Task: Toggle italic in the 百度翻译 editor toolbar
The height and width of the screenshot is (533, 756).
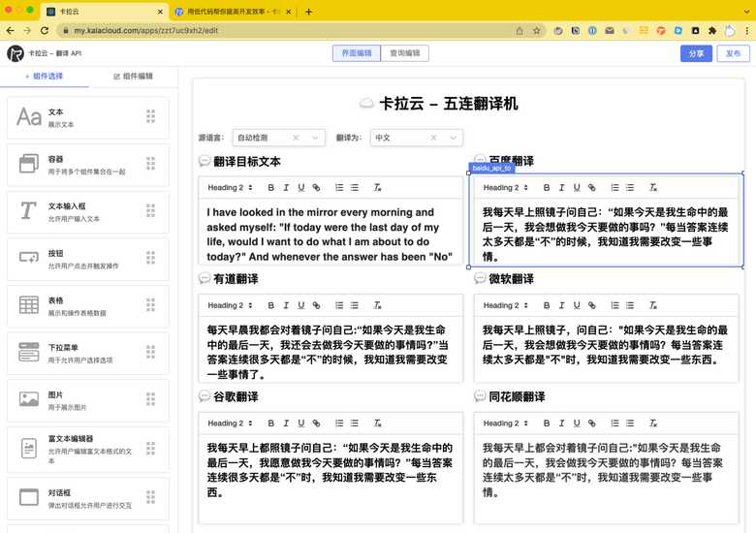Action: [x=562, y=187]
